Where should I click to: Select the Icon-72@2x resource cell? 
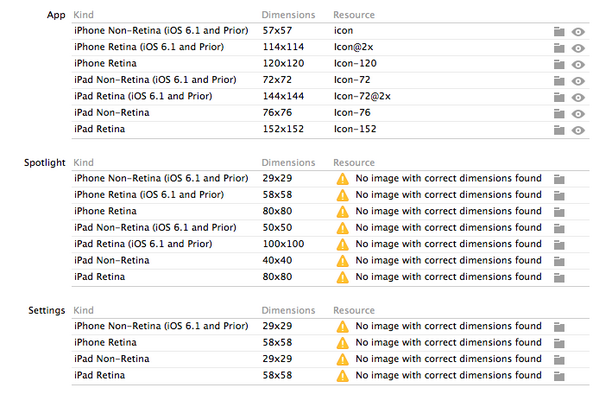point(362,96)
